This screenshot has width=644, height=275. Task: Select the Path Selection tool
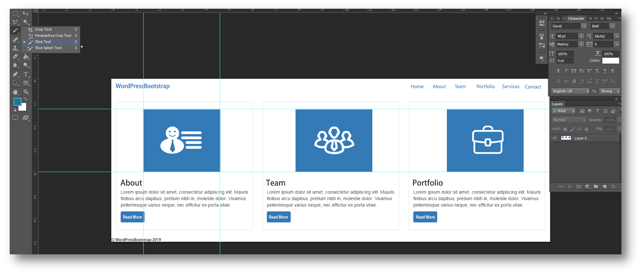click(x=15, y=83)
